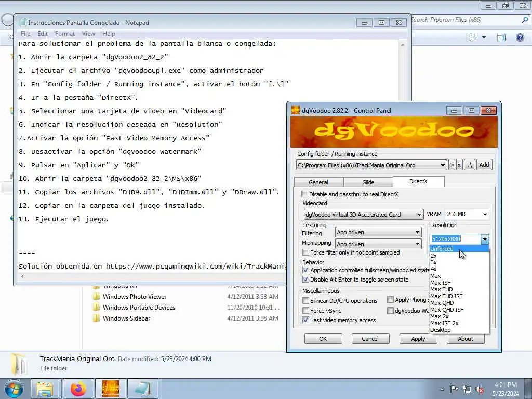Show hidden tray icons arrow
Viewport: 532px width, 399px height.
coord(442,390)
